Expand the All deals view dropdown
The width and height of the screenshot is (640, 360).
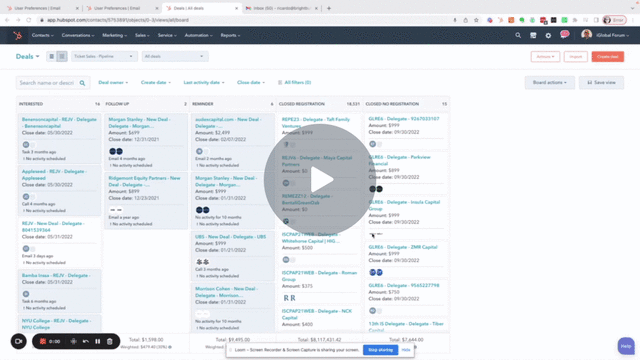click(175, 56)
